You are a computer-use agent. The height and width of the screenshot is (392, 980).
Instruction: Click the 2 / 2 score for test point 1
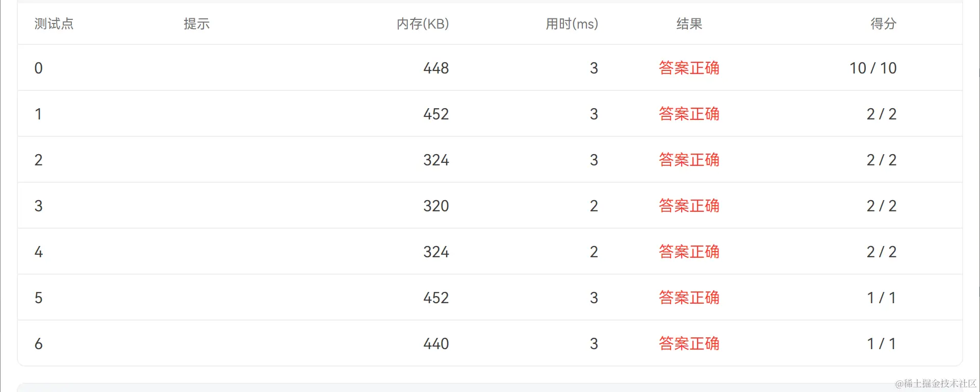click(x=881, y=114)
